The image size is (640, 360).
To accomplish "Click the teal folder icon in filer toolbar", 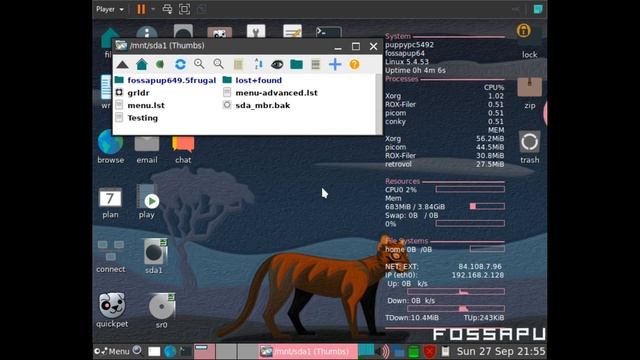I will [296, 64].
